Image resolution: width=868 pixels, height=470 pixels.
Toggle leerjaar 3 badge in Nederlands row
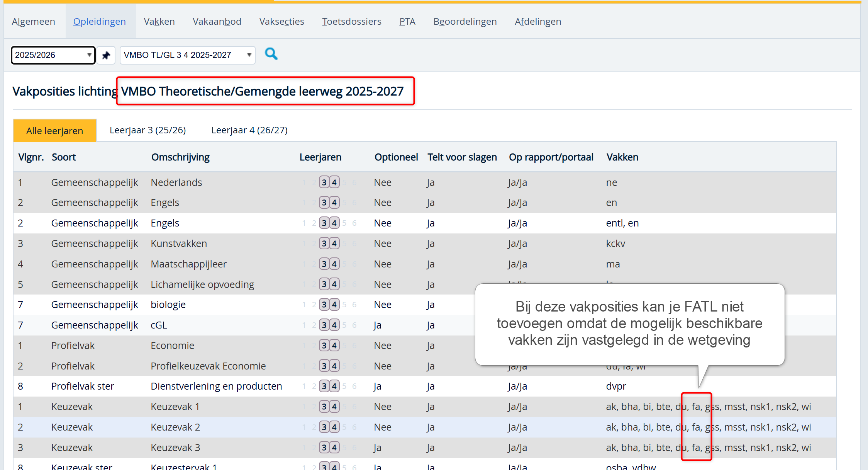[x=324, y=182]
